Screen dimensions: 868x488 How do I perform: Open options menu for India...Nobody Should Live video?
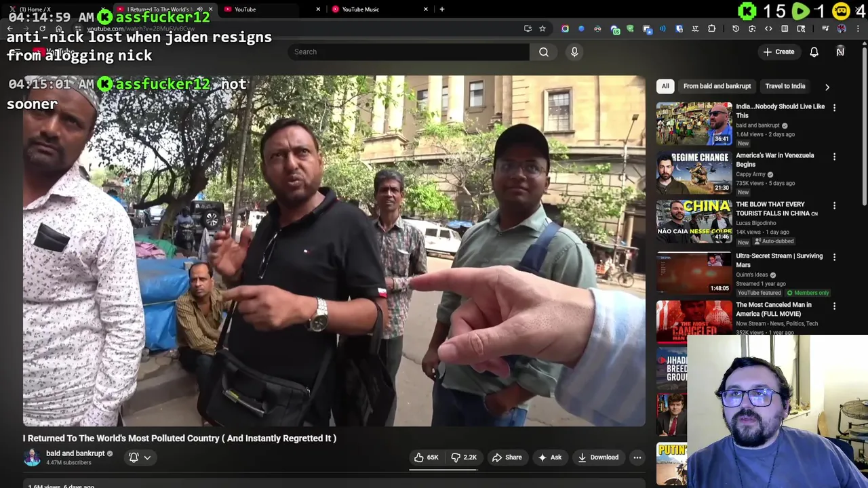834,108
